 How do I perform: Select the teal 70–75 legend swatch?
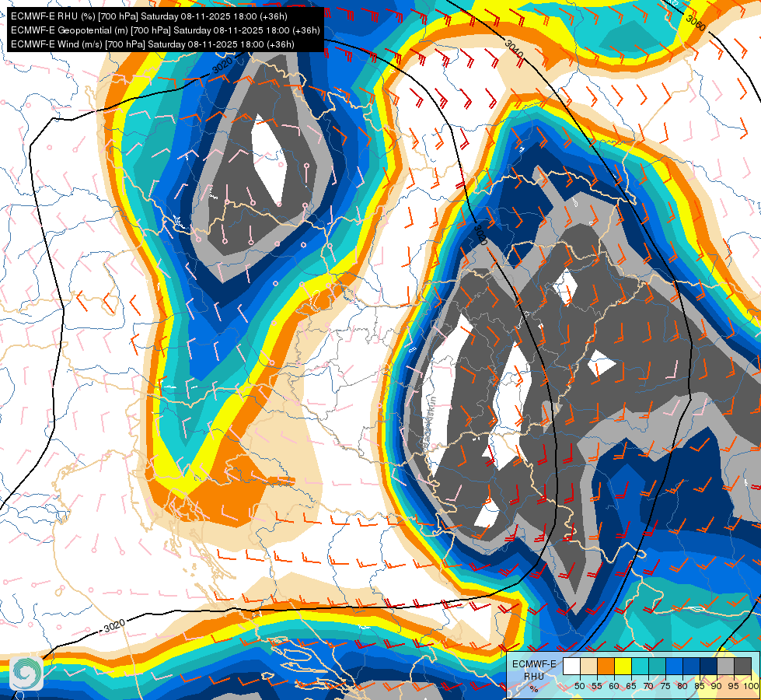click(657, 666)
